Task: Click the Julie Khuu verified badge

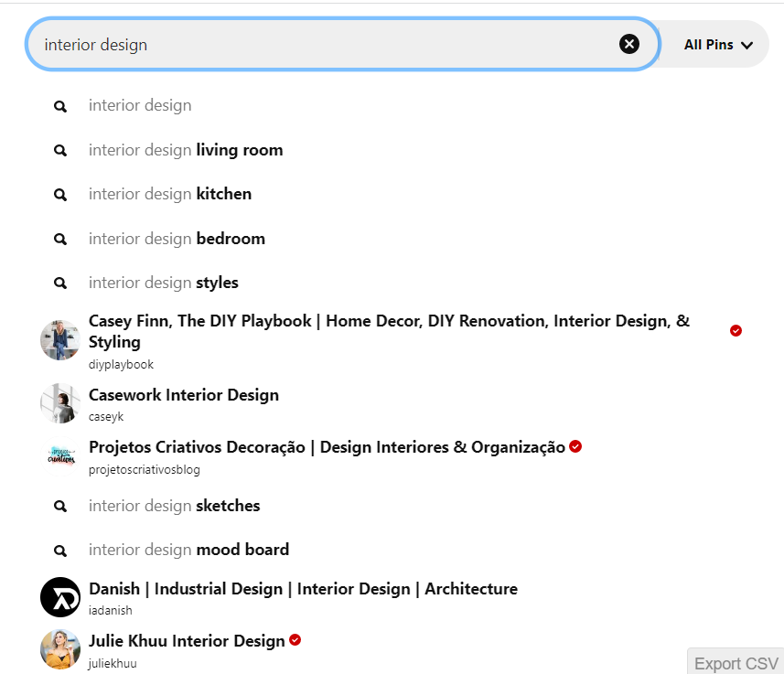Action: tap(295, 640)
